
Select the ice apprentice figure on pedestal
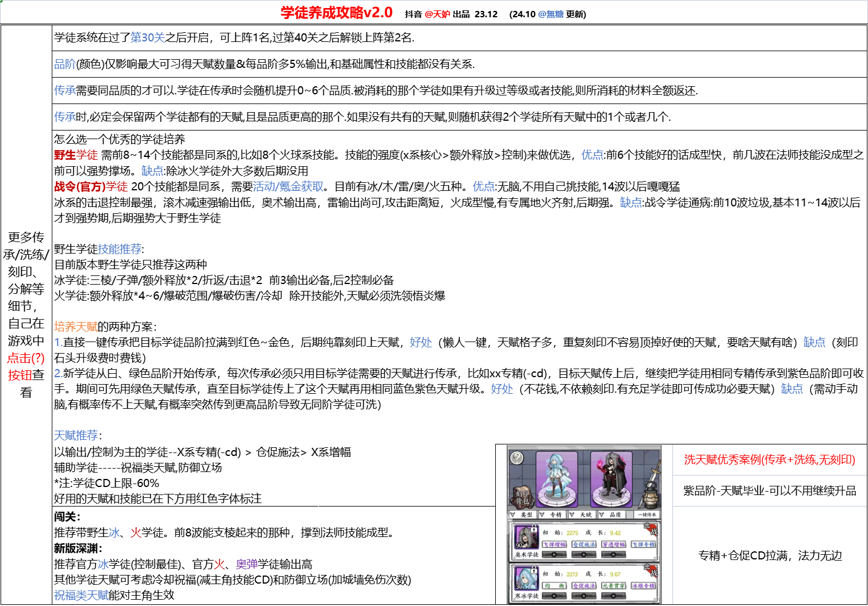tap(556, 477)
